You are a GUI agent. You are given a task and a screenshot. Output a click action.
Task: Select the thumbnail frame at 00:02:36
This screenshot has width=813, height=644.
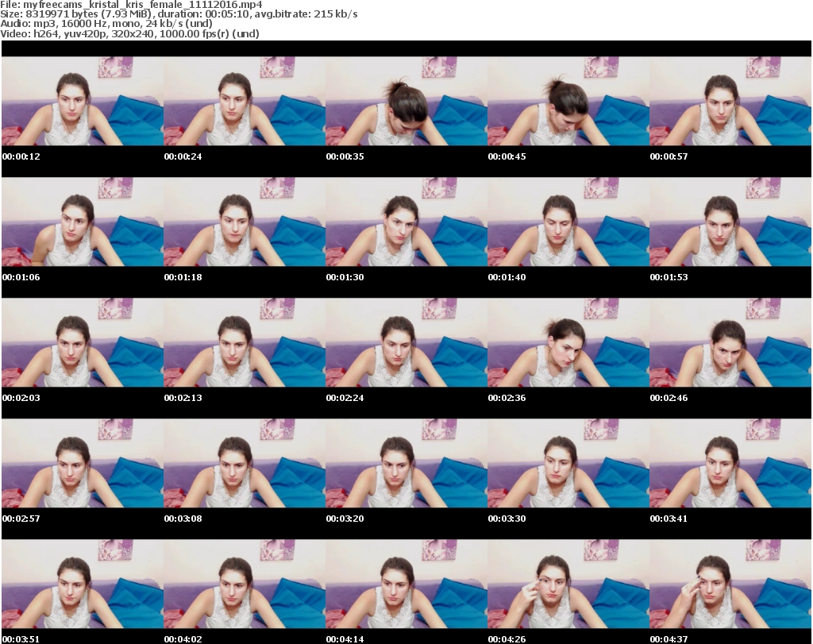click(x=568, y=343)
